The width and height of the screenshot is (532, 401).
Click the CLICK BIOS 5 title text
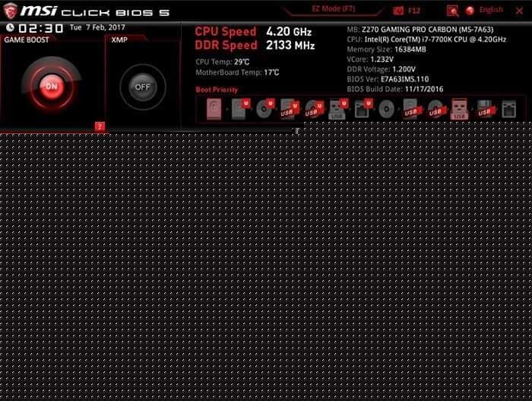coord(116,13)
